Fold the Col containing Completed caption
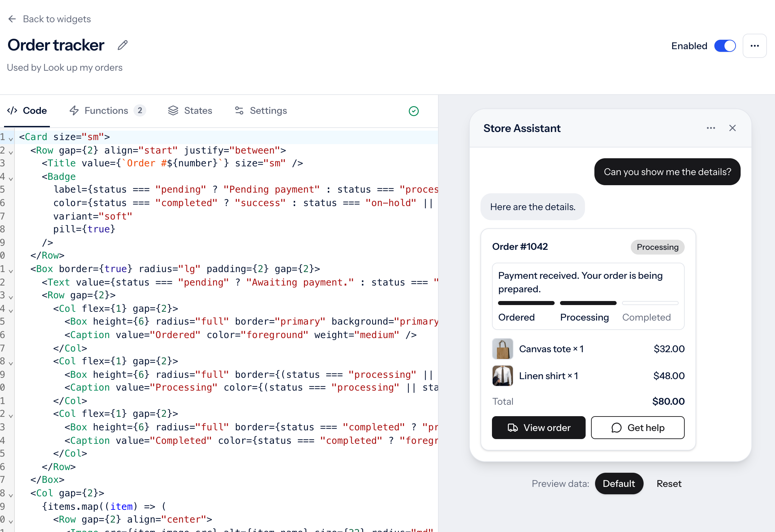775x532 pixels. (11, 415)
